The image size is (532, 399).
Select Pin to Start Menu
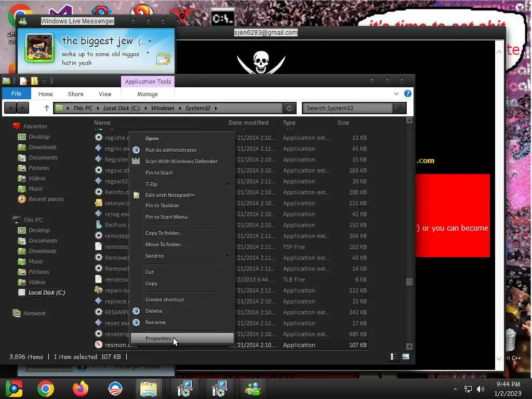pyautogui.click(x=166, y=217)
